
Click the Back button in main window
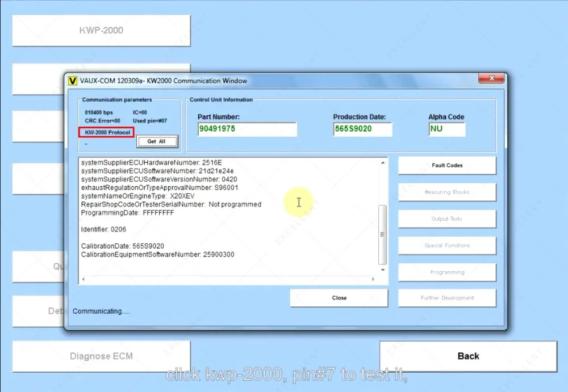click(x=468, y=356)
